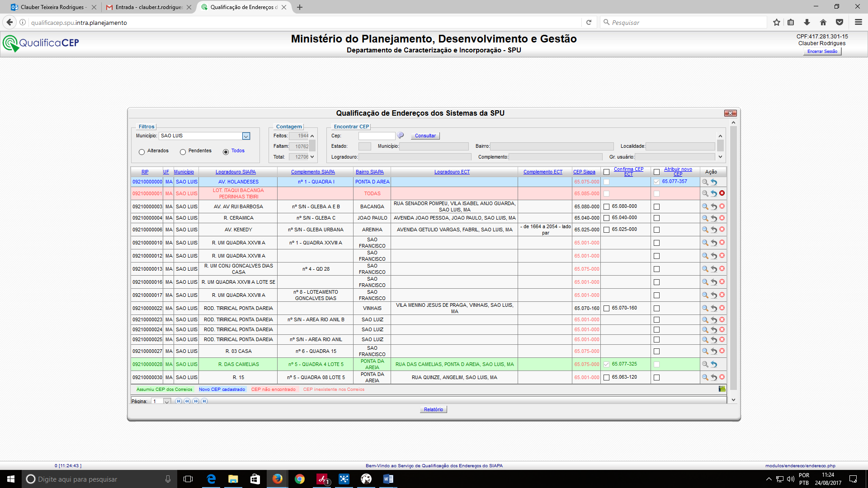Open the Página number dropdown
868x488 pixels.
(x=167, y=401)
